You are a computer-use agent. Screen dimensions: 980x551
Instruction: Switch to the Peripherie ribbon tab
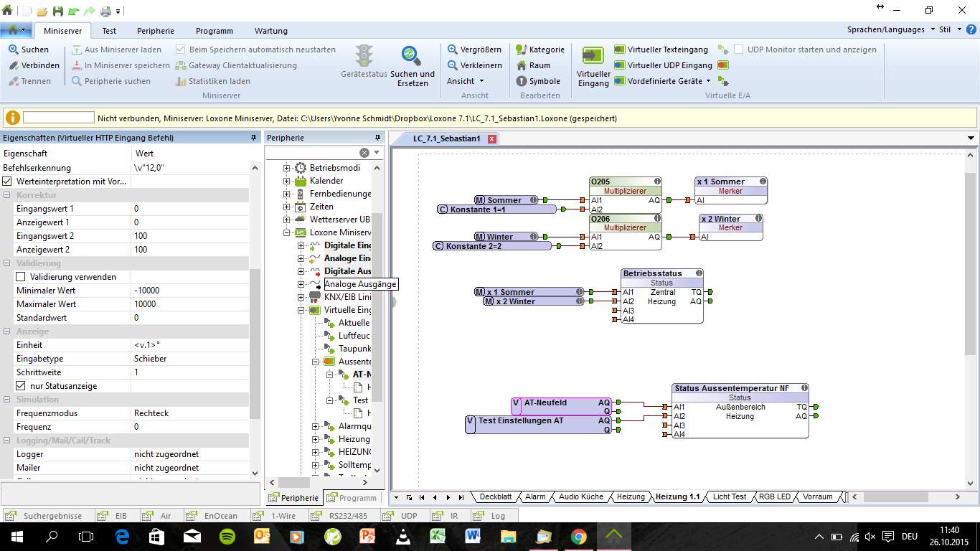[x=156, y=31]
